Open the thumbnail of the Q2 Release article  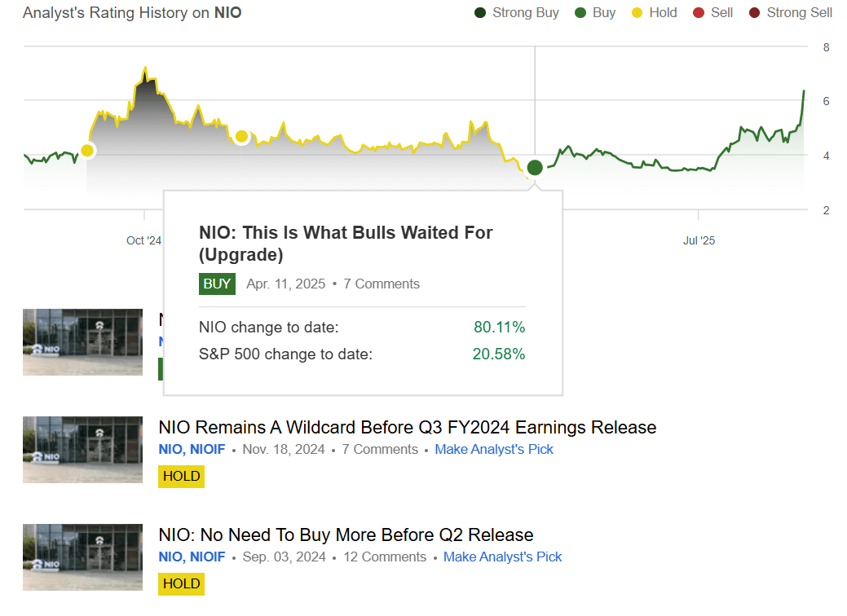pos(82,557)
